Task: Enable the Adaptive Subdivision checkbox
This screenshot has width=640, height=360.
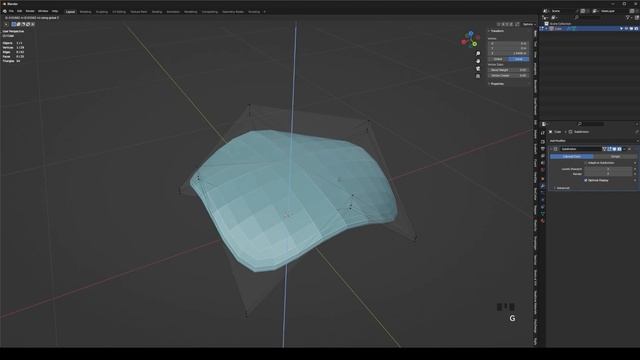Action: 585,163
